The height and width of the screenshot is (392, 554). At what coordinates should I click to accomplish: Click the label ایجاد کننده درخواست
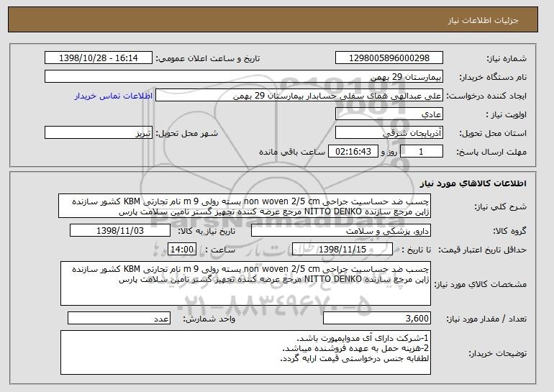pyautogui.click(x=486, y=96)
